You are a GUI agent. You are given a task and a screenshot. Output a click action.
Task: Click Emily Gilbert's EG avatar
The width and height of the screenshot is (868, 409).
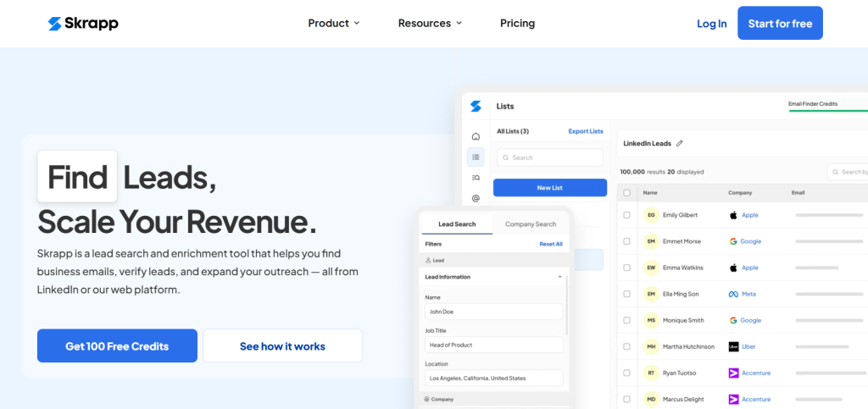651,215
